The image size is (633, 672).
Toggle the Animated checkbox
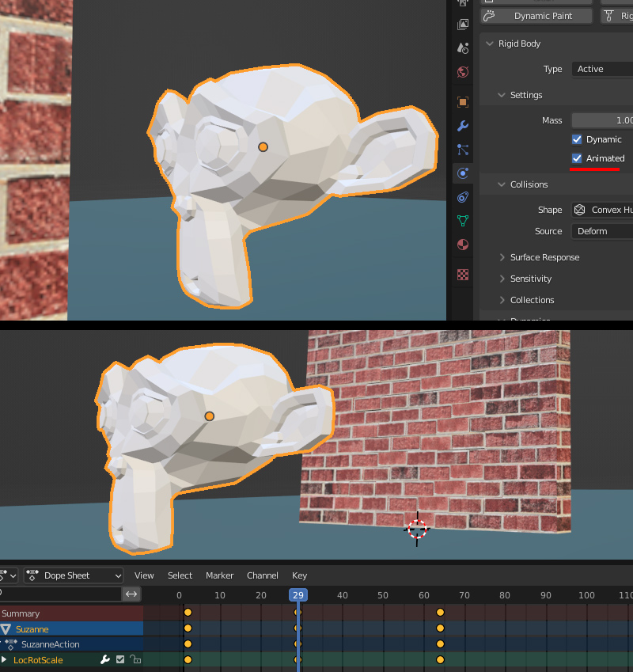577,158
